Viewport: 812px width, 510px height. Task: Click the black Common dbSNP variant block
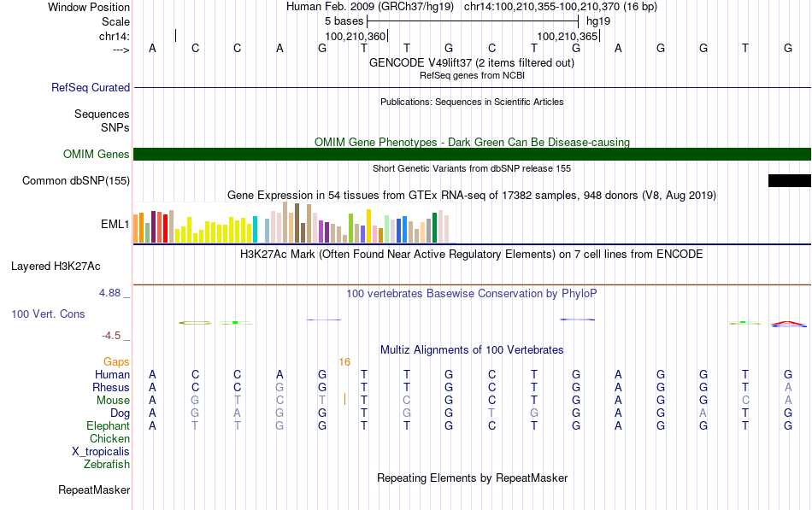click(x=789, y=181)
